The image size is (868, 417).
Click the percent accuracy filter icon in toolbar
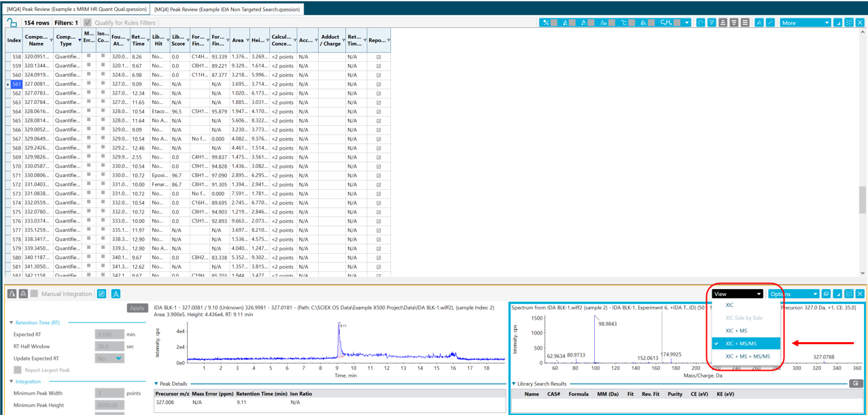pyautogui.click(x=546, y=22)
